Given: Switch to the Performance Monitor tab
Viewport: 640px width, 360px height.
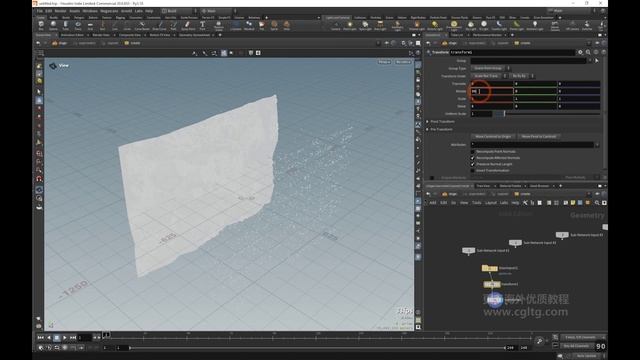Looking at the screenshot, I should [x=487, y=35].
